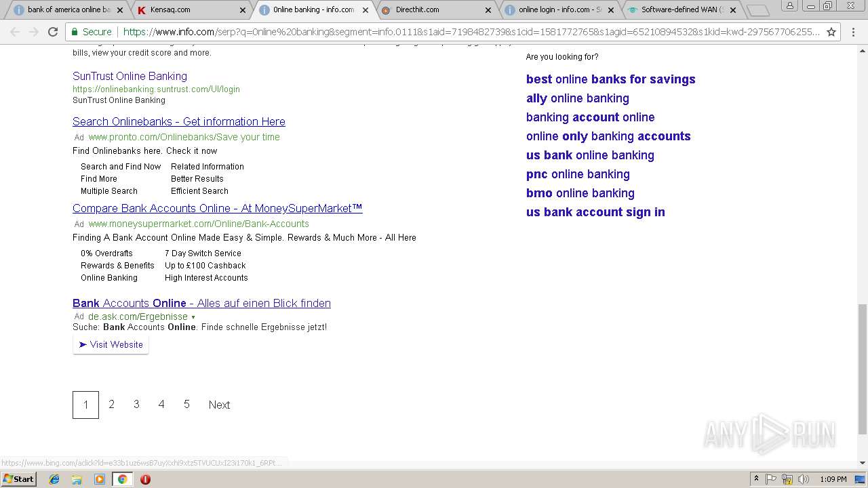The image size is (868, 488).
Task: Search best online banks for savings
Action: click(x=610, y=79)
